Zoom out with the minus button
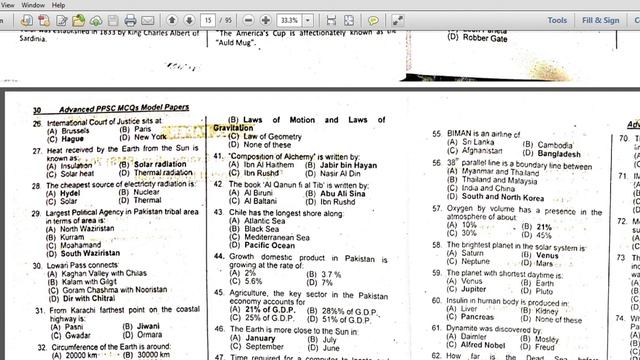This screenshot has height=360, width=640. tap(249, 20)
